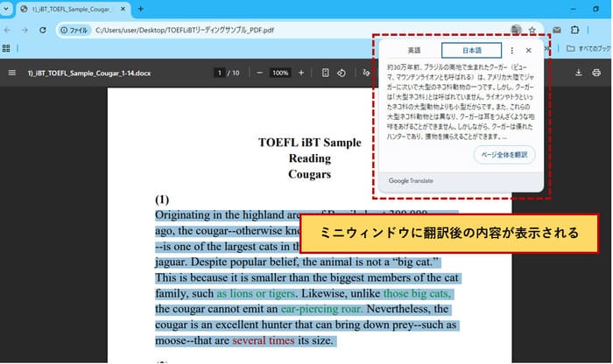Click the current page number field
The height and width of the screenshot is (364, 613).
(222, 73)
